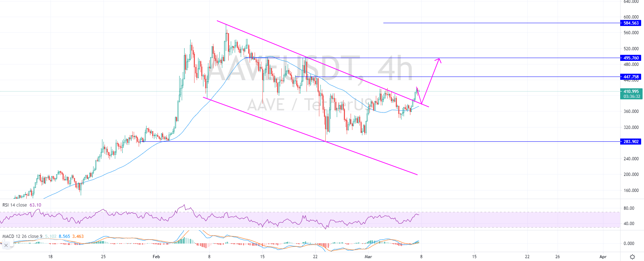The height and width of the screenshot is (261, 644).
Task: Click the MACD histogram value 5.102
Action: tap(50, 236)
